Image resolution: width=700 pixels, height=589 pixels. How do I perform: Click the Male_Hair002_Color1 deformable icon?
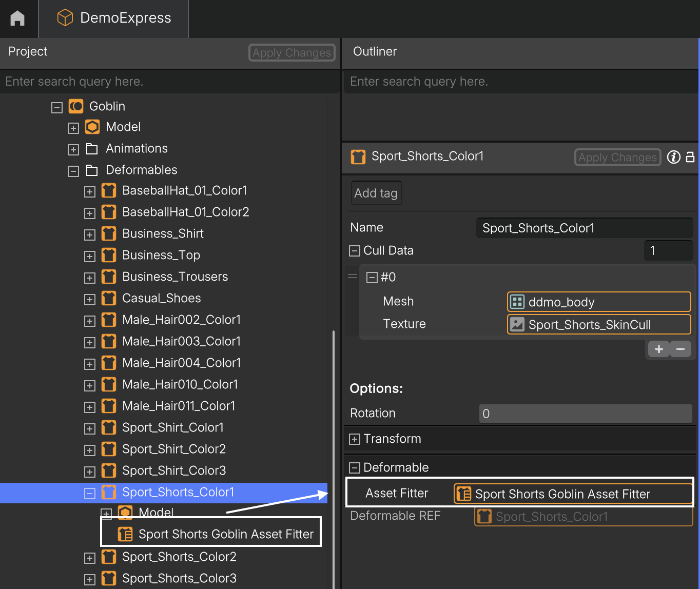point(109,320)
